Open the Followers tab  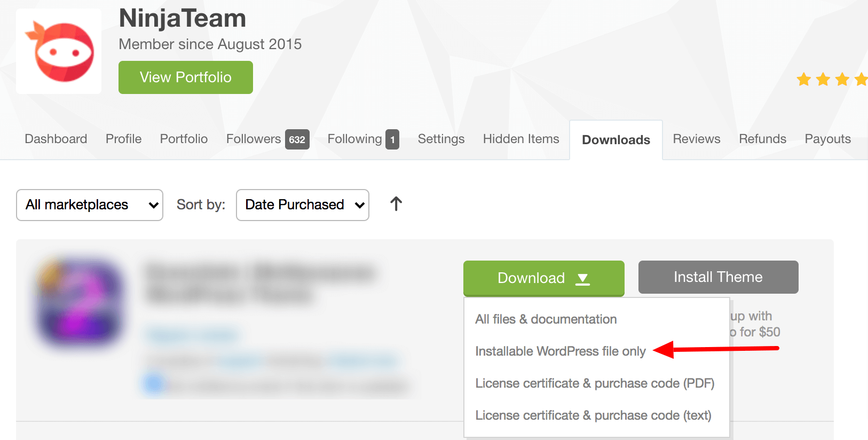pos(254,139)
